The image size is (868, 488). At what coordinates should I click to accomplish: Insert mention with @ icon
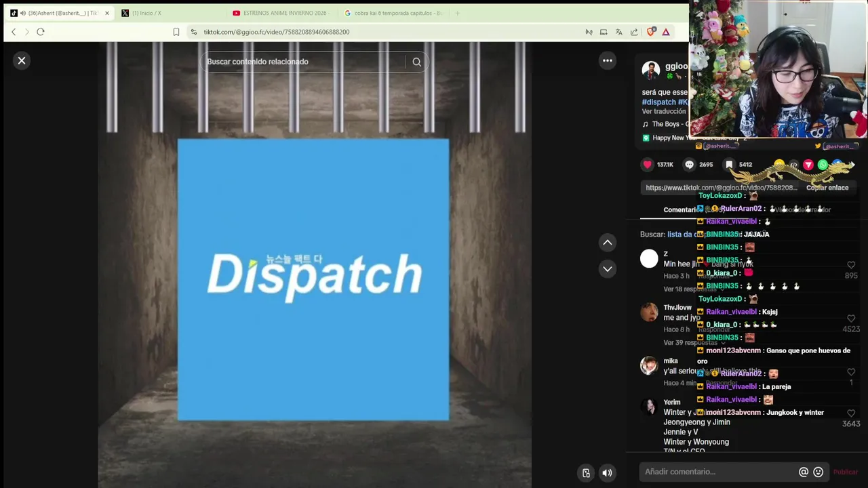pyautogui.click(x=804, y=472)
